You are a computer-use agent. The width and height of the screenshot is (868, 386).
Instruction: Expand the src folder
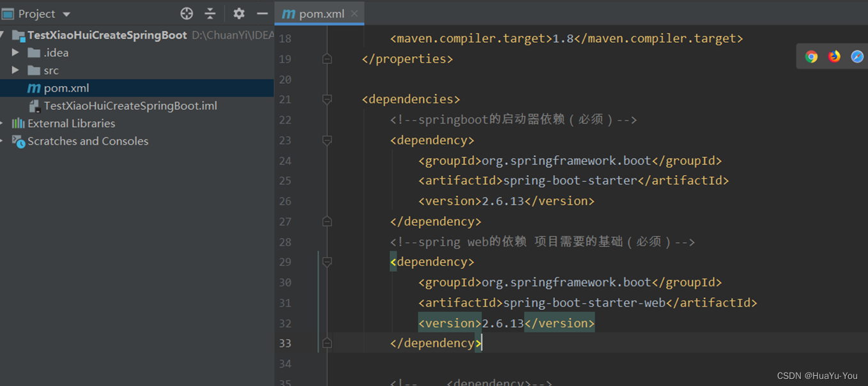click(16, 70)
